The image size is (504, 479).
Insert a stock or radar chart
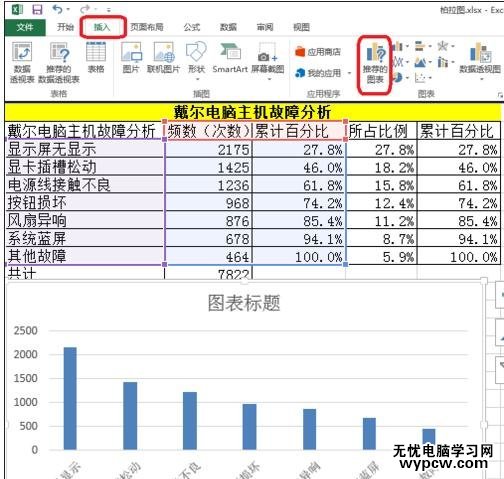(x=443, y=46)
